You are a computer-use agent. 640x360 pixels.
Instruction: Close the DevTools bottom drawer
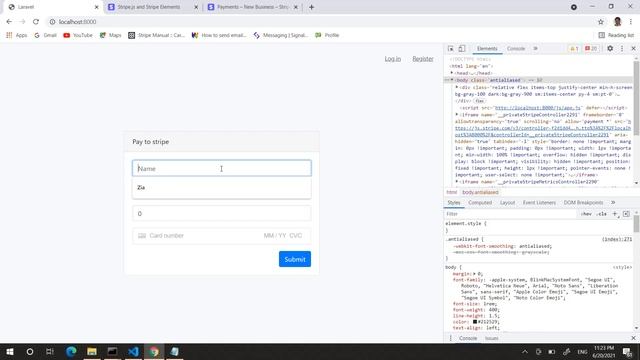pos(633,338)
